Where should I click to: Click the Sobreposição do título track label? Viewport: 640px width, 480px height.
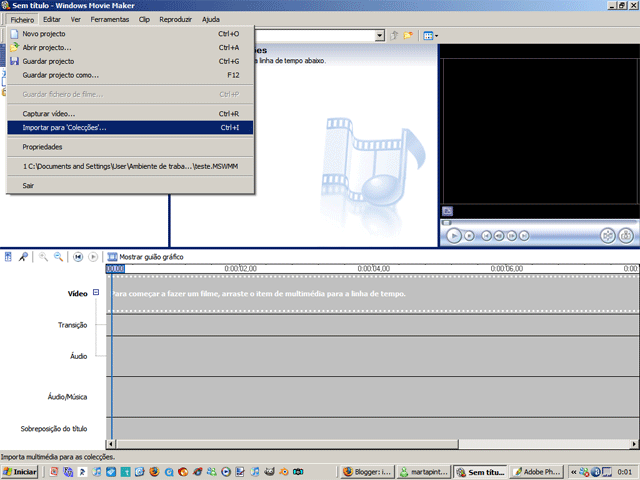point(54,429)
